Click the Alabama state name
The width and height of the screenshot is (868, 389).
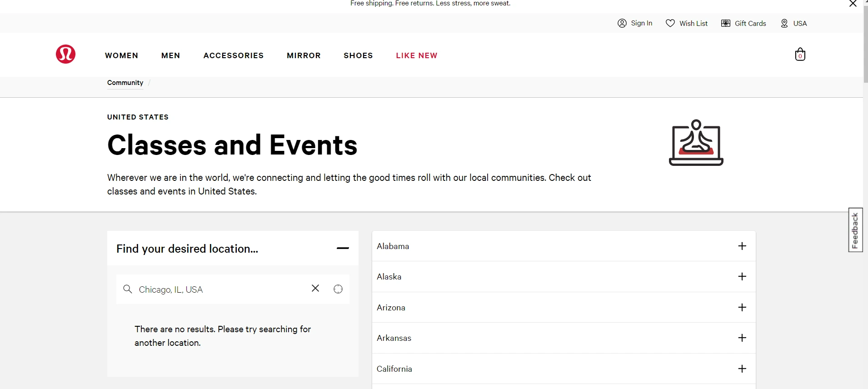point(393,246)
